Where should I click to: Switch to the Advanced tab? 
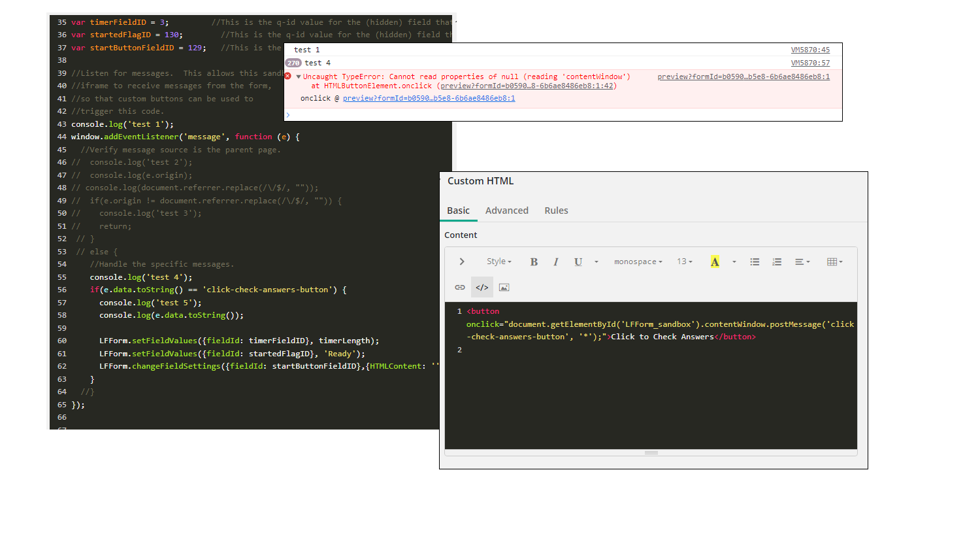pyautogui.click(x=507, y=211)
